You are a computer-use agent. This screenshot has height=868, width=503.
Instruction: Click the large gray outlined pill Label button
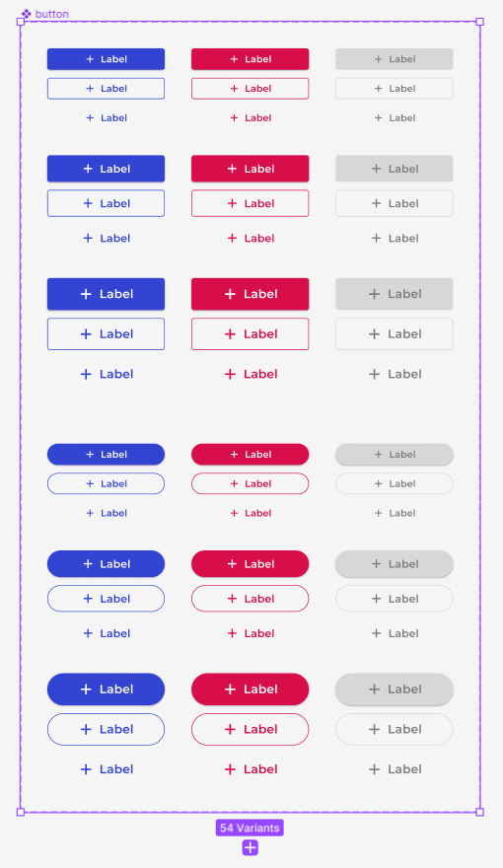point(394,730)
